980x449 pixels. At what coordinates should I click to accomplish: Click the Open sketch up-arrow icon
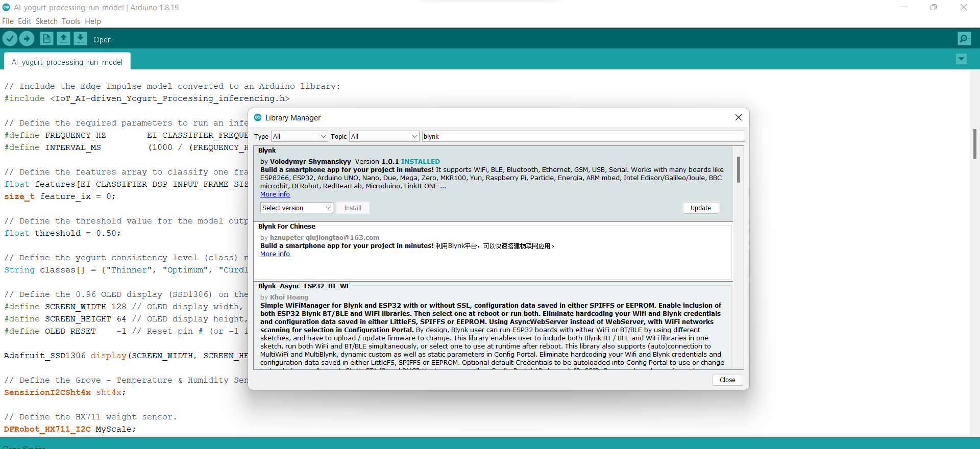pyautogui.click(x=63, y=38)
